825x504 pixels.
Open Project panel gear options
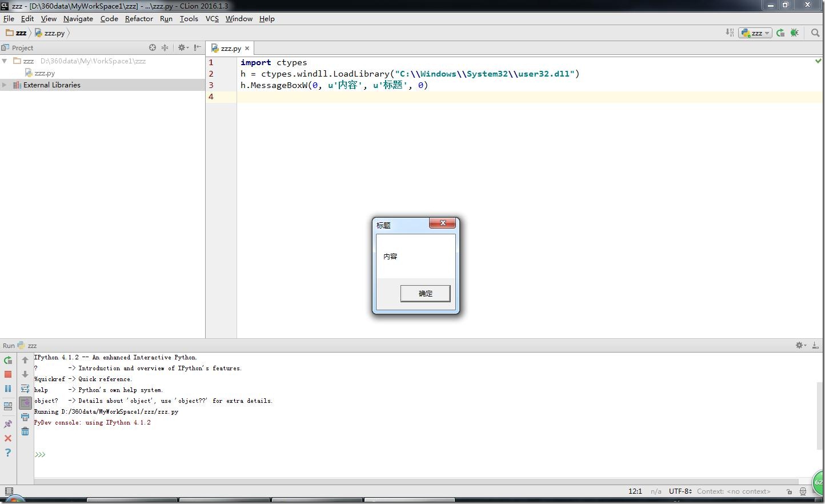click(183, 47)
